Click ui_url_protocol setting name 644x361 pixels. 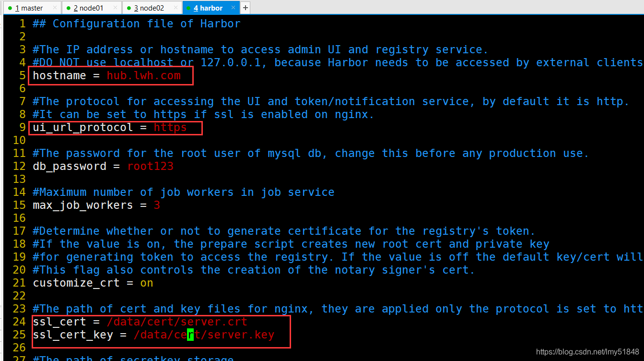point(83,128)
